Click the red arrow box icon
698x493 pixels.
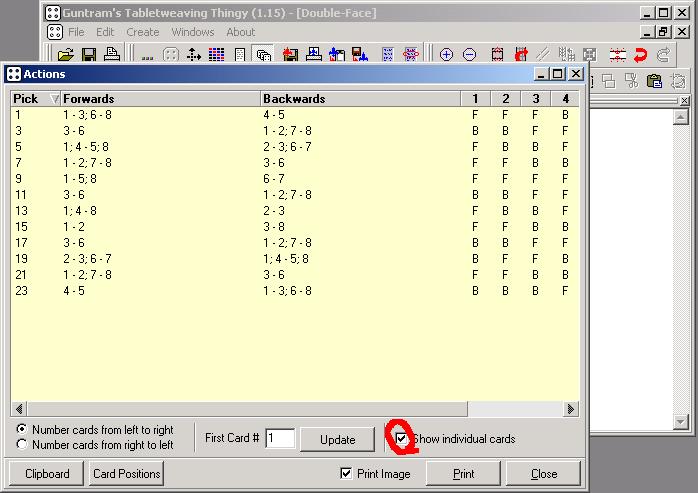(521, 55)
